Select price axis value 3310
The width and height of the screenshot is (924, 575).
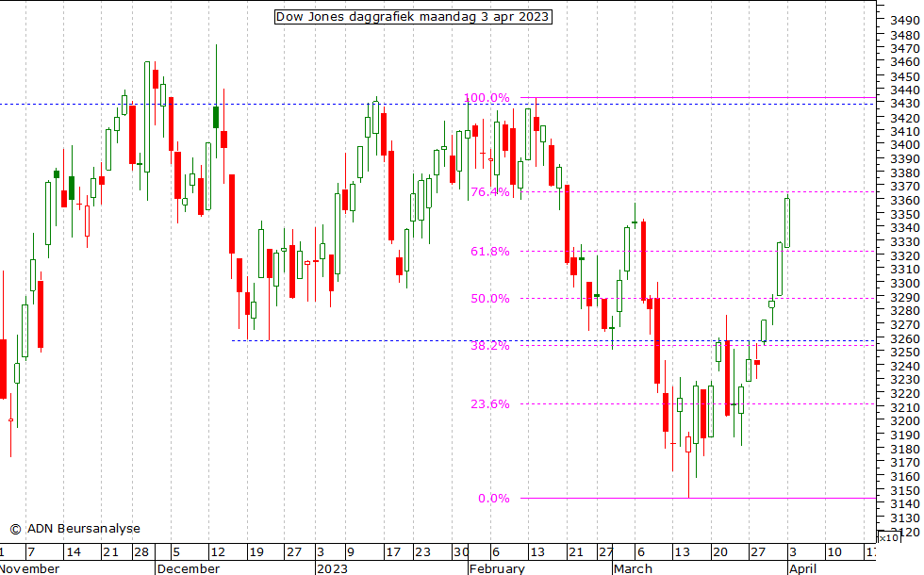coord(904,270)
